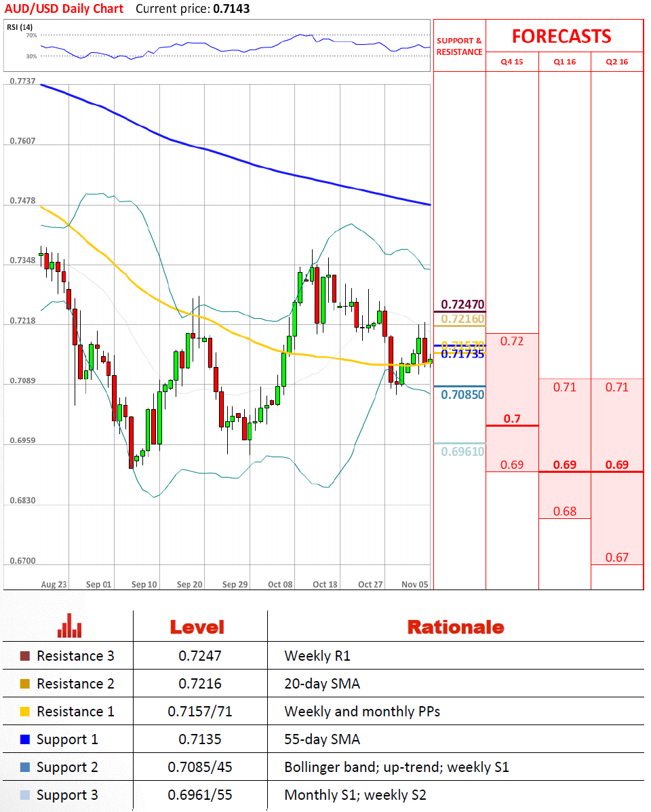Click the Support 2 steel blue swatch
The image size is (651, 812).
25,767
